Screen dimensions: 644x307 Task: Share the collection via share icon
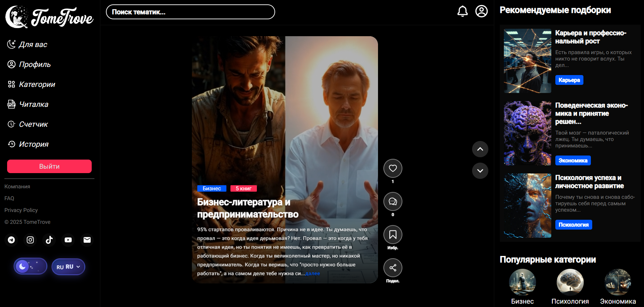393,268
